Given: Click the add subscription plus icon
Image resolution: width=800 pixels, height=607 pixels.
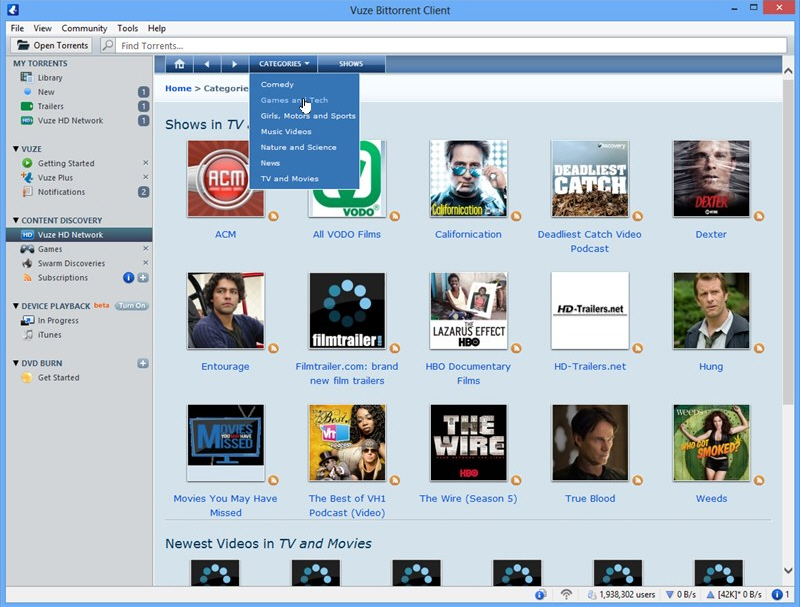Looking at the screenshot, I should click(143, 277).
